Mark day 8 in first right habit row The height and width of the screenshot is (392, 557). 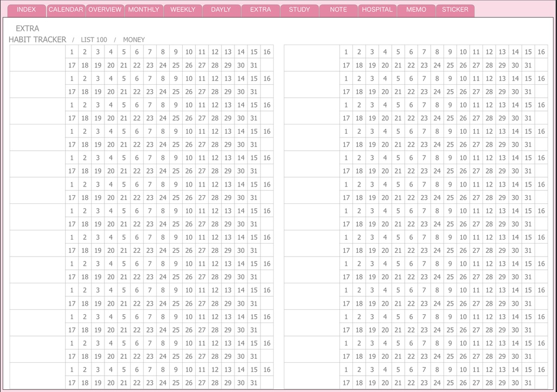(437, 52)
